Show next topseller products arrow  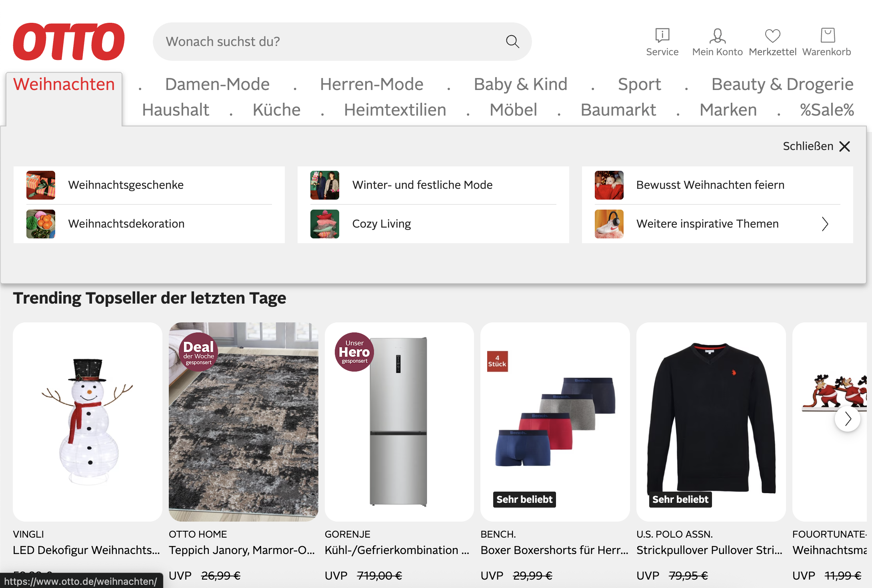(847, 419)
